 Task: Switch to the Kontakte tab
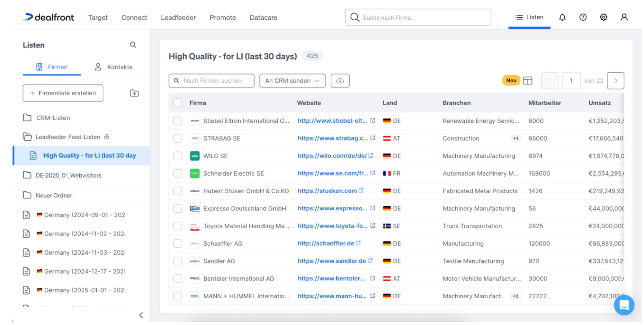pyautogui.click(x=113, y=67)
